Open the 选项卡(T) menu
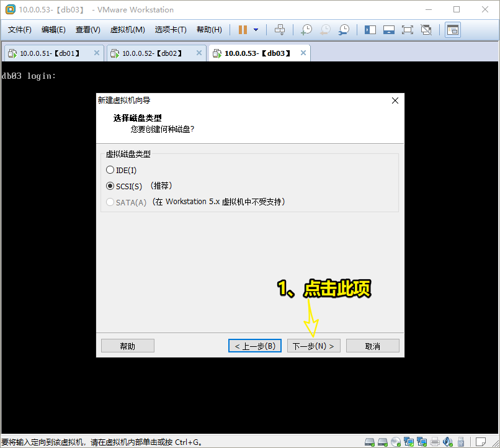500x448 pixels. (x=171, y=30)
